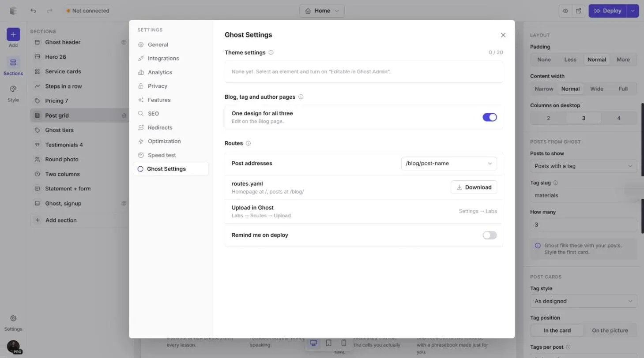Select the desktop preview device icon
This screenshot has width=644, height=358.
[313, 343]
